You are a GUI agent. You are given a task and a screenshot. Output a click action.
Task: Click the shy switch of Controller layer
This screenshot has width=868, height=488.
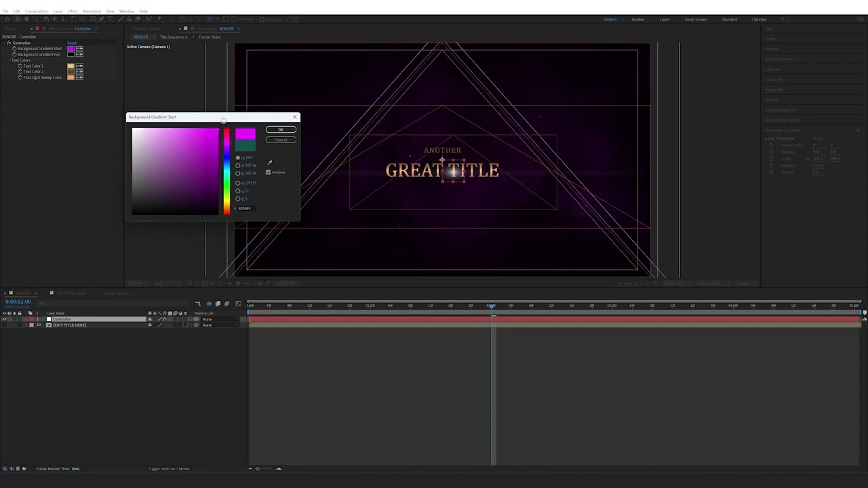pyautogui.click(x=150, y=319)
